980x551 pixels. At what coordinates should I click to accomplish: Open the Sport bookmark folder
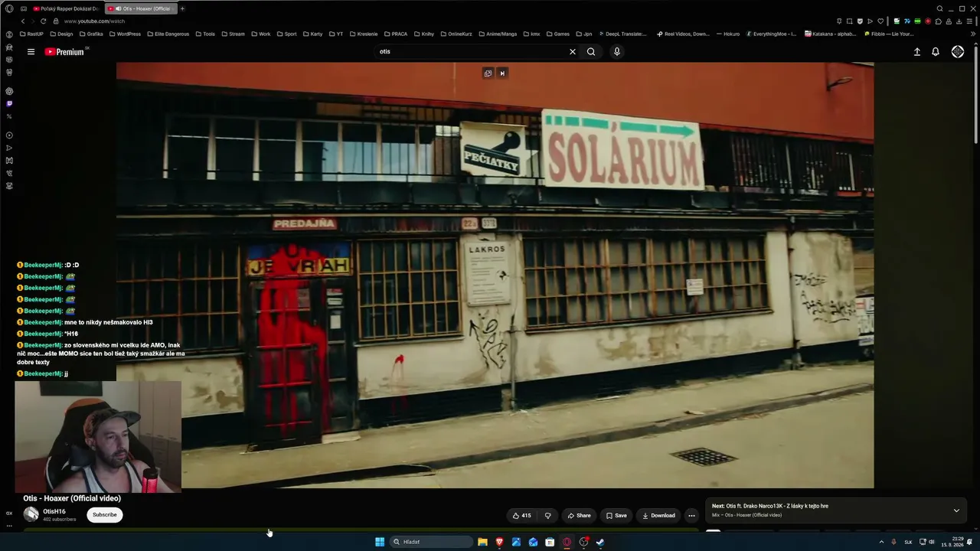286,34
